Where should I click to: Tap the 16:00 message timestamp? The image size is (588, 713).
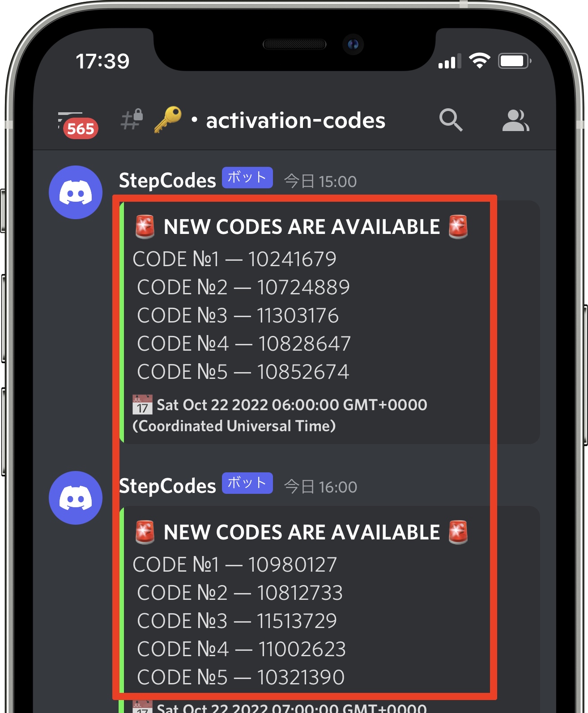click(x=320, y=487)
